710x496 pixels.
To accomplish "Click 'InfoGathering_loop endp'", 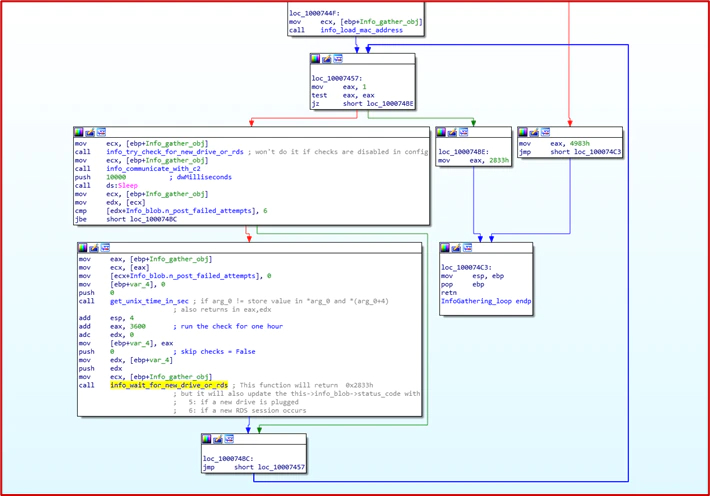I will [486, 301].
